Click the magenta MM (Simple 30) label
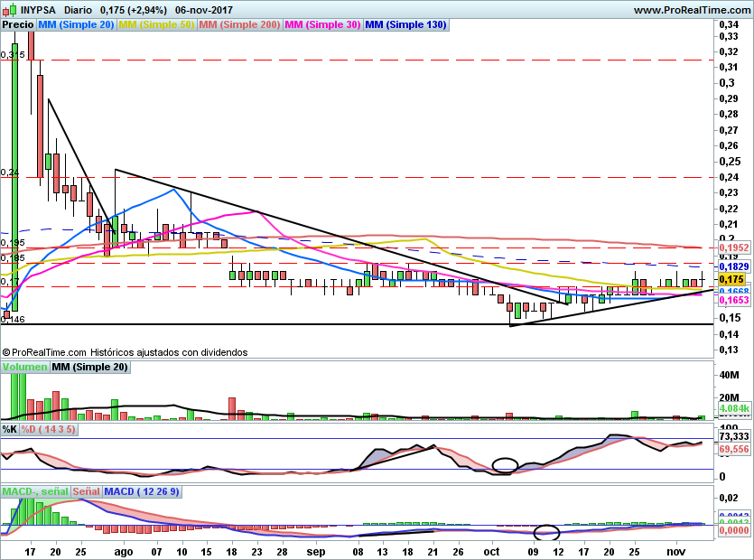Image resolution: width=754 pixels, height=560 pixels. click(322, 25)
